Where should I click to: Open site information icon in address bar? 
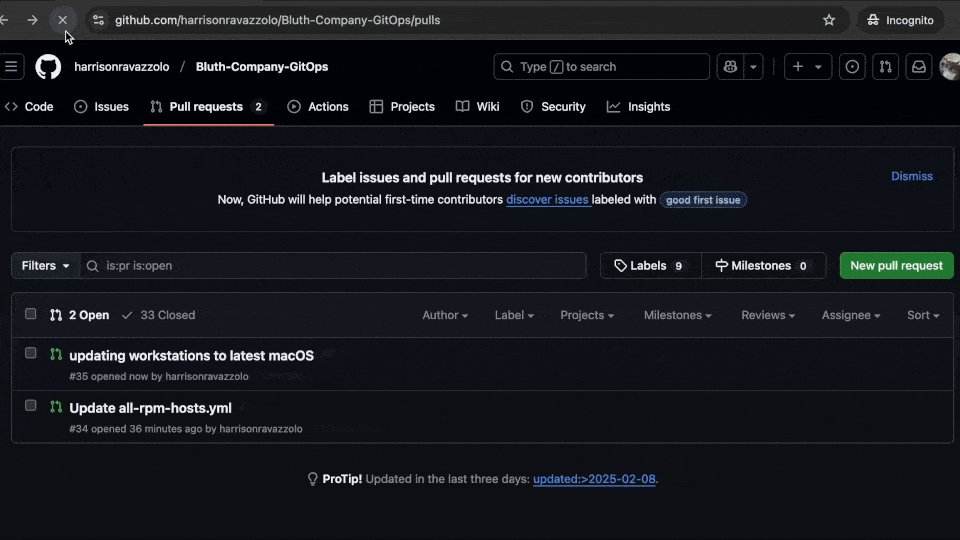98,20
